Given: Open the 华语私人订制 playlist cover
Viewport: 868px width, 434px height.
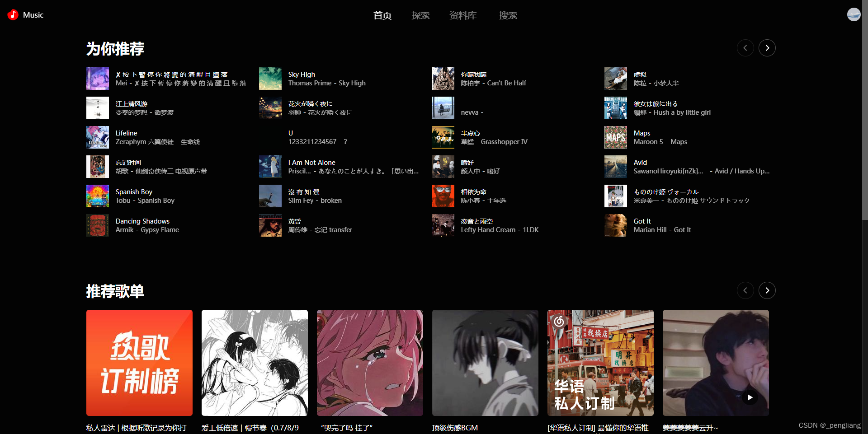Looking at the screenshot, I should point(600,363).
